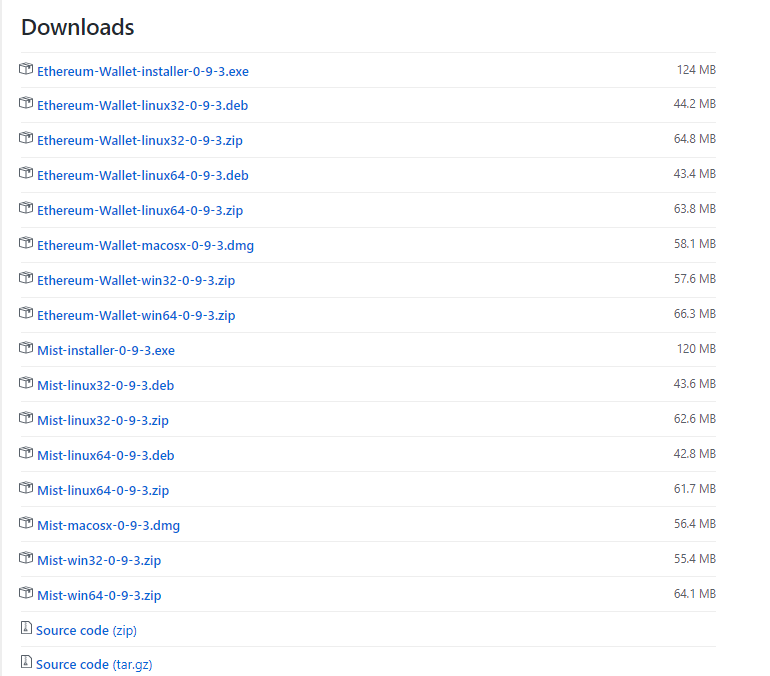Click the 120 MB file size
Screen dimensions: 770x676
pyautogui.click(x=696, y=349)
